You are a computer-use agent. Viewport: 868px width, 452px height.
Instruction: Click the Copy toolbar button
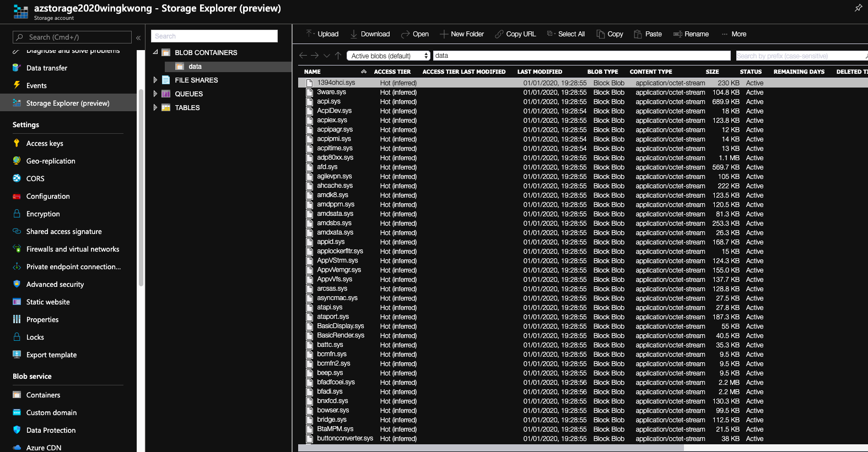click(x=610, y=34)
